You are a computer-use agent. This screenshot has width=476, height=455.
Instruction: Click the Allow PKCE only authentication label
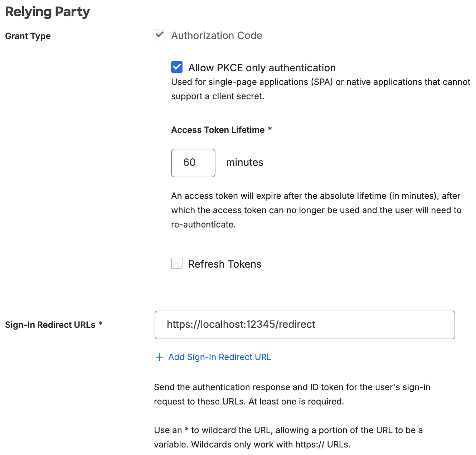click(x=262, y=67)
